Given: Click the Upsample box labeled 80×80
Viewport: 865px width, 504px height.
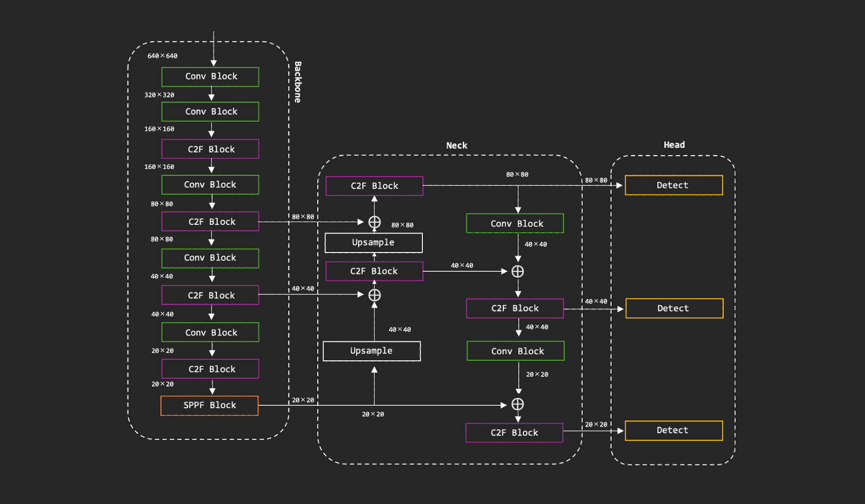Looking at the screenshot, I should [373, 243].
